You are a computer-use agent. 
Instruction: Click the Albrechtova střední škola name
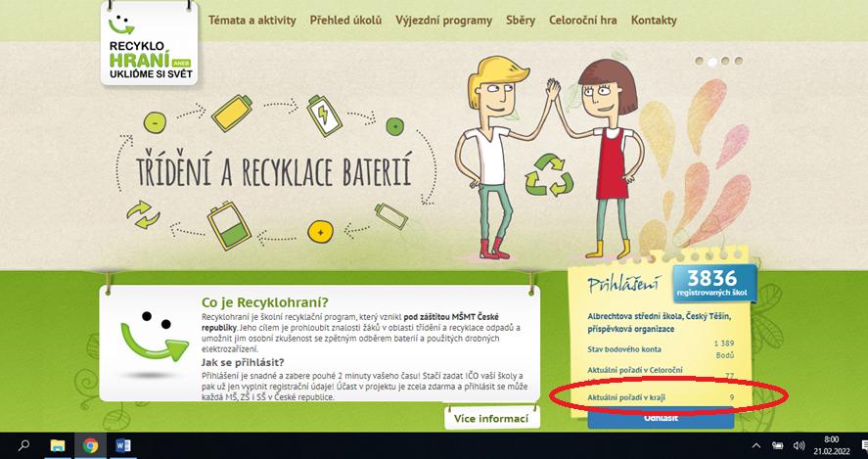[x=659, y=322]
